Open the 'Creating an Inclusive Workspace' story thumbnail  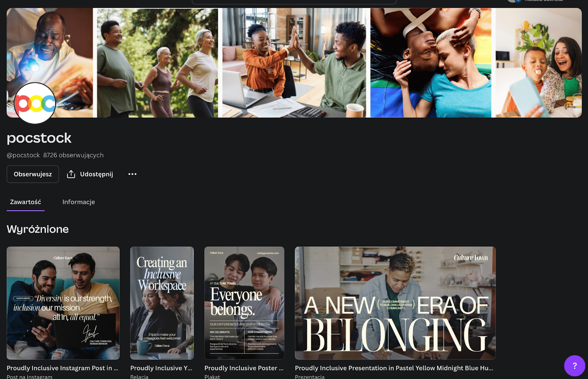pyautogui.click(x=162, y=303)
